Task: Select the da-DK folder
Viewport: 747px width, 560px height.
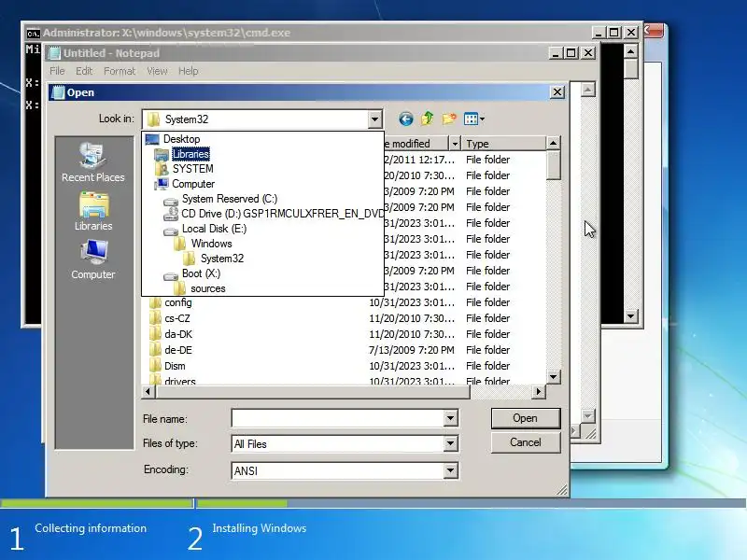Action: point(178,334)
